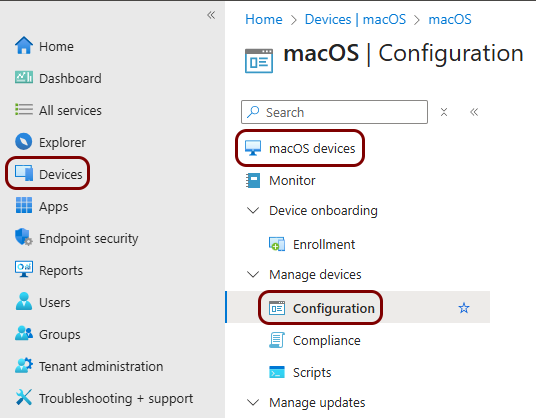Open the Reports monitor icon

(24, 269)
